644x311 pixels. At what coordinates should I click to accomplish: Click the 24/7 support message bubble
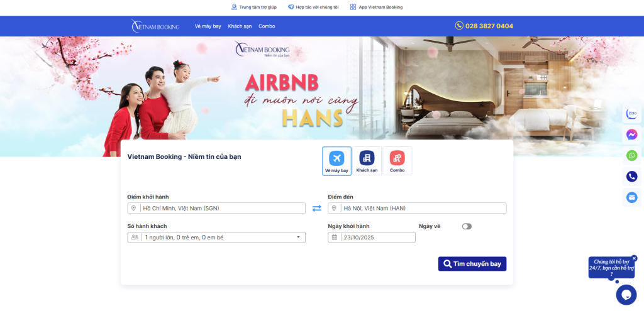tap(611, 268)
